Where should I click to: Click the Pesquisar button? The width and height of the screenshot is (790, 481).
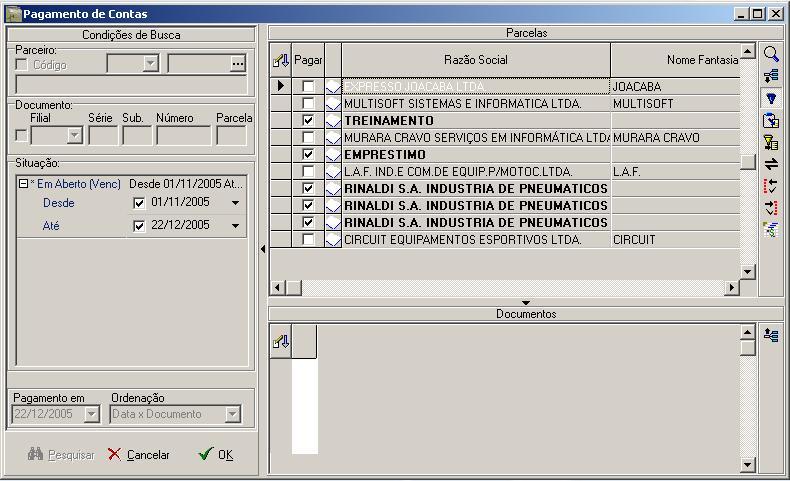pyautogui.click(x=61, y=455)
